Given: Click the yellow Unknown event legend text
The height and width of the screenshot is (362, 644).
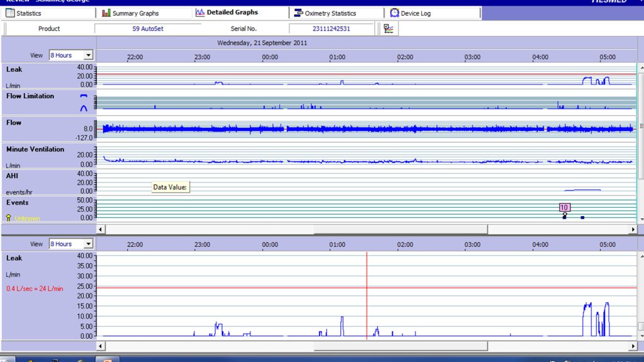Looking at the screenshot, I should [x=27, y=218].
